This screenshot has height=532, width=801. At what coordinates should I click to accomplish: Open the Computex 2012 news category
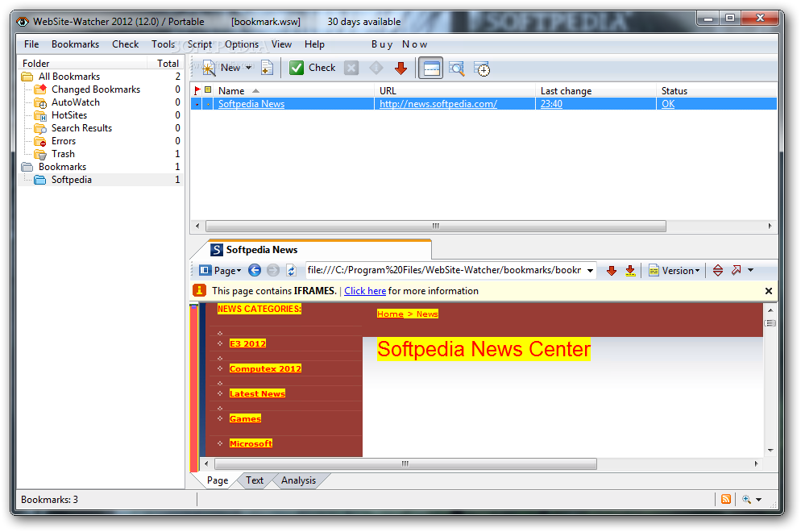265,368
